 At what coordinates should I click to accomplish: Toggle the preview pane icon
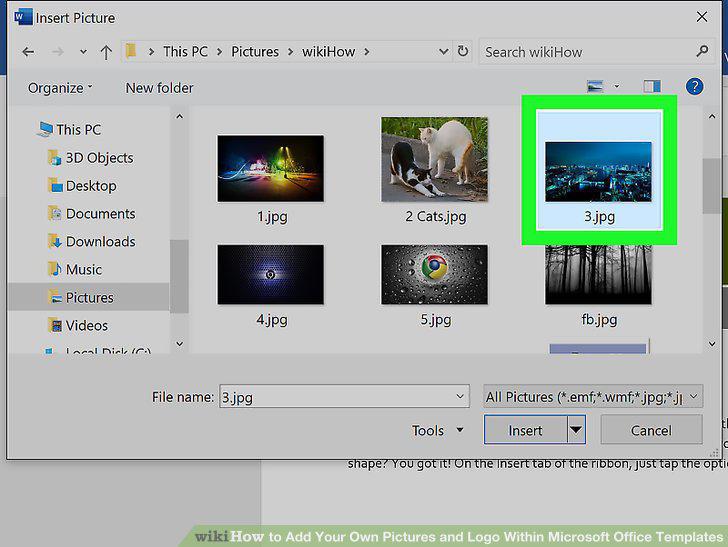click(x=652, y=86)
